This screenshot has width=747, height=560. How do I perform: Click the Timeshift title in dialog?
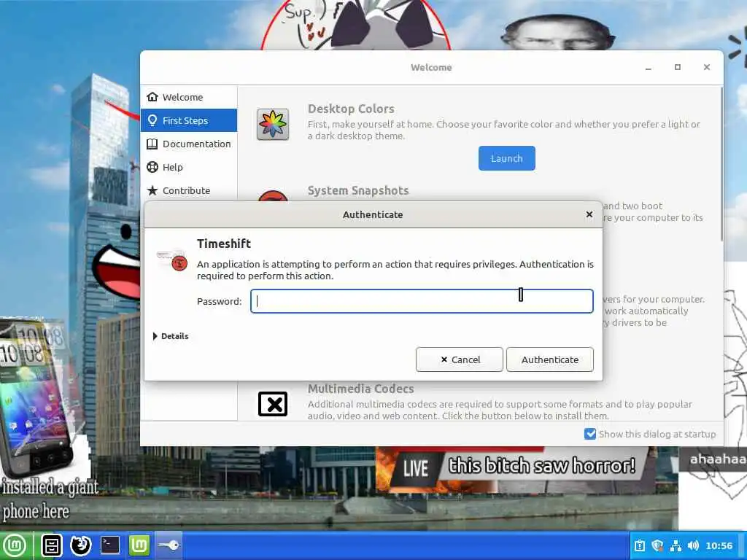(224, 244)
